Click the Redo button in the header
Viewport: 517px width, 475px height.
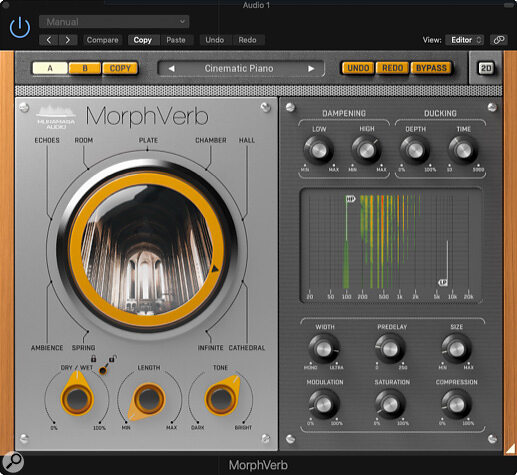[x=247, y=40]
